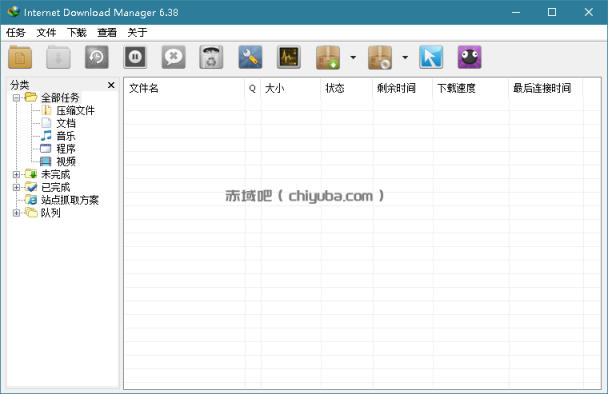Click the purple face icon
The width and height of the screenshot is (608, 394).
tap(469, 57)
